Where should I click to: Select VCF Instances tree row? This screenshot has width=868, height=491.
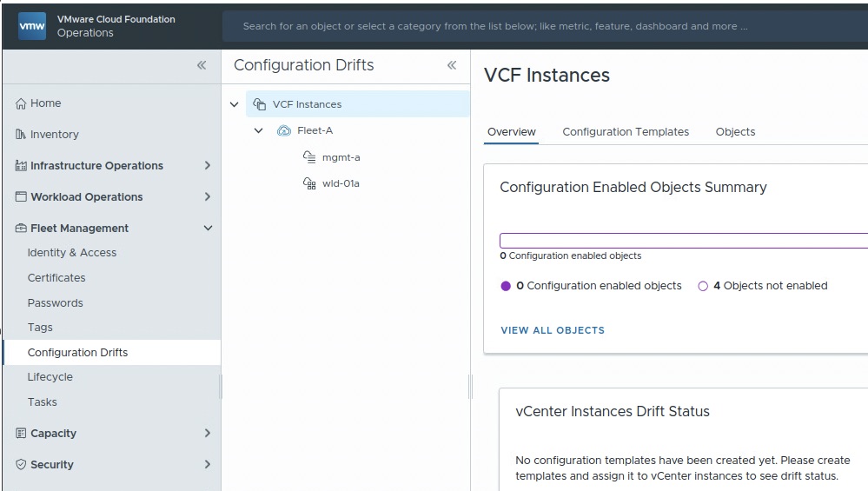(x=358, y=104)
